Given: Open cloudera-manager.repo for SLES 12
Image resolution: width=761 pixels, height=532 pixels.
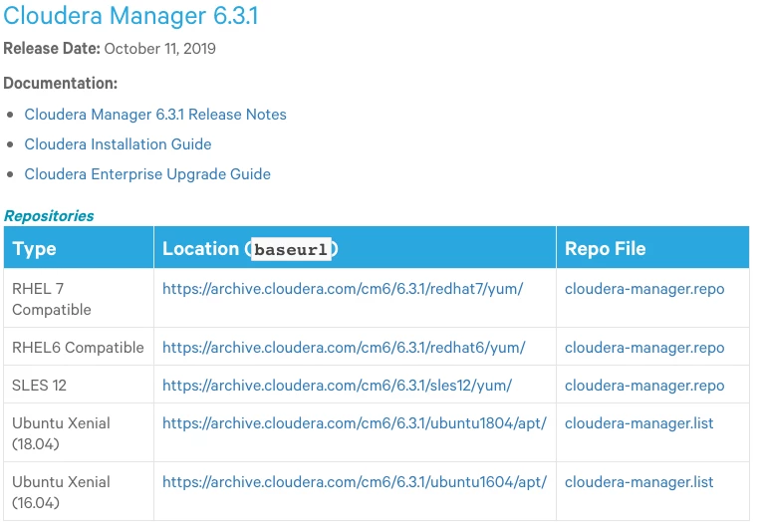Looking at the screenshot, I should pos(644,386).
